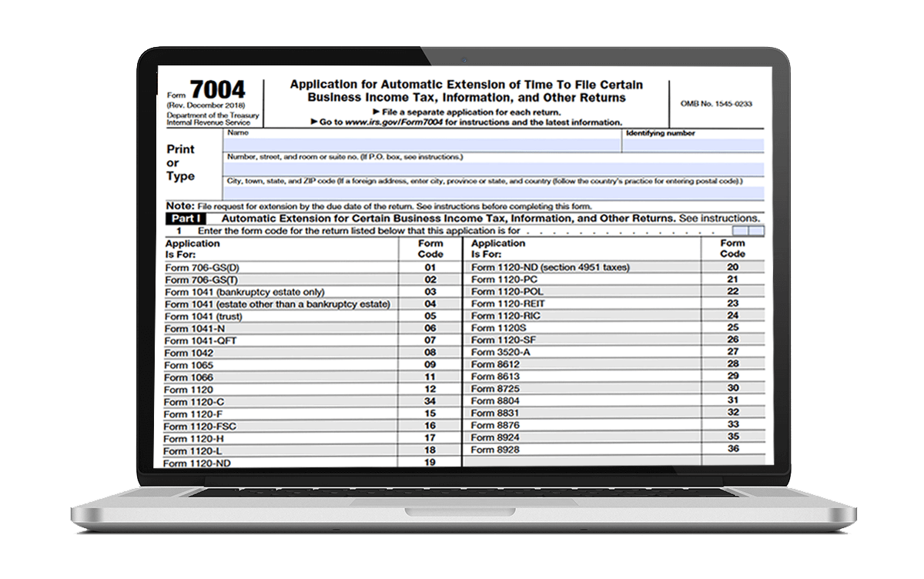Click form code '34' in the table
The height and width of the screenshot is (579, 924).
point(430,402)
